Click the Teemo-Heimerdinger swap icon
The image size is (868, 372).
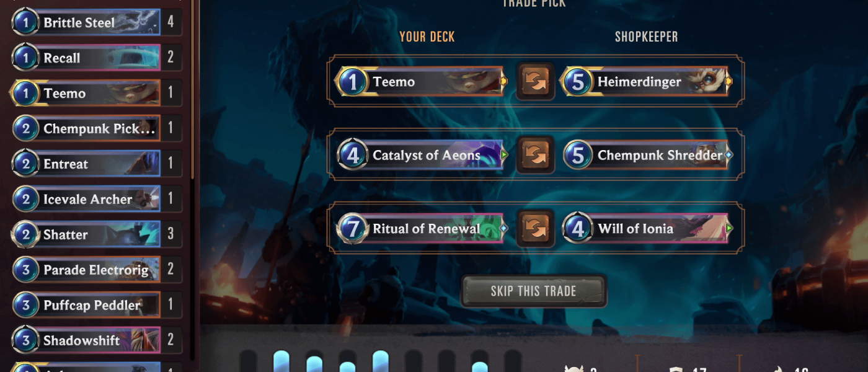(x=536, y=81)
